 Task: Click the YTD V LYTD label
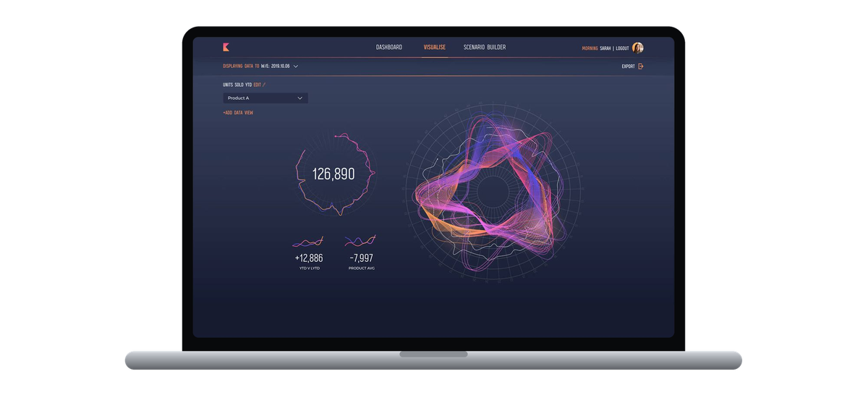point(309,268)
